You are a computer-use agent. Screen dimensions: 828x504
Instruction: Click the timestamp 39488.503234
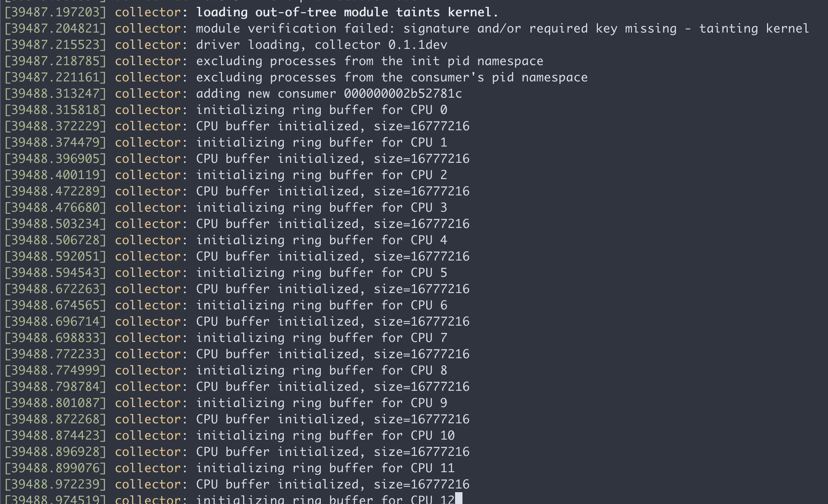coord(55,224)
